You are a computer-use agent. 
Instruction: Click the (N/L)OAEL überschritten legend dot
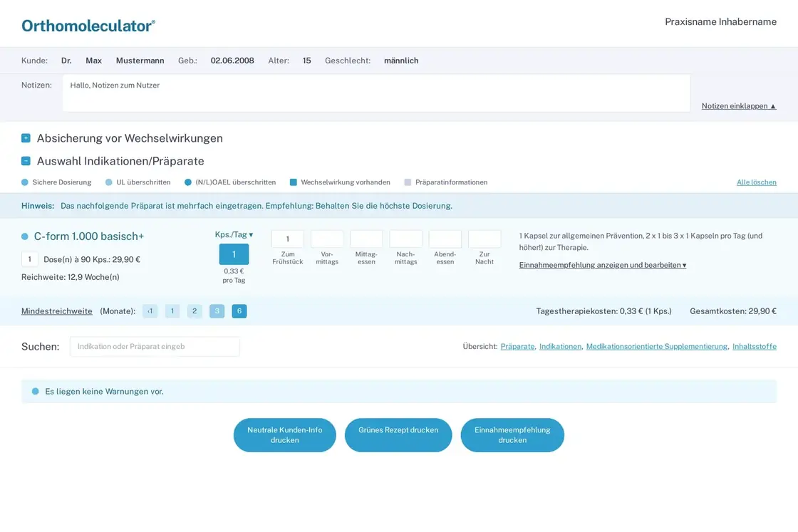tap(188, 182)
